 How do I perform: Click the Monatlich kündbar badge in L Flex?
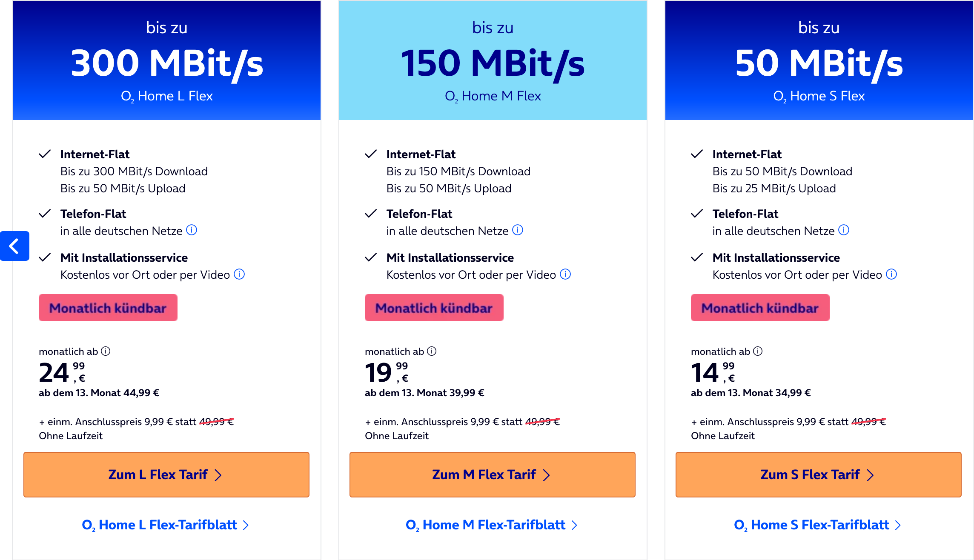pos(108,308)
